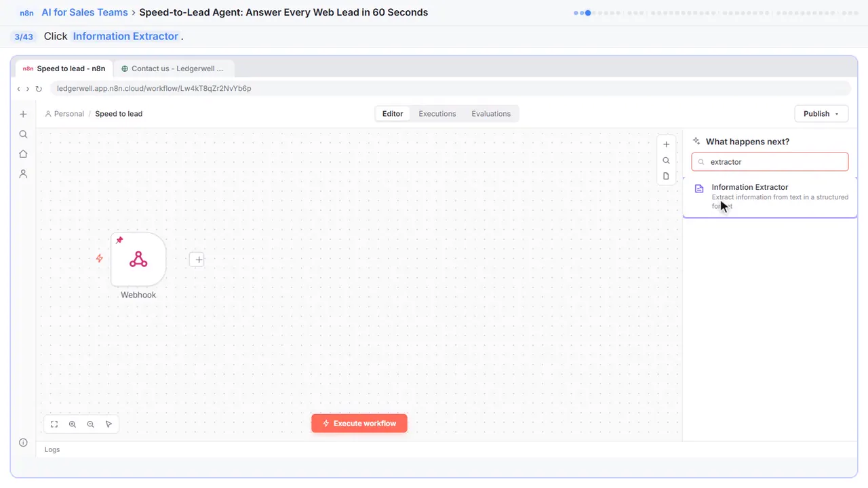Click the add node plus button on canvas right
Screen dimensions: 868x488
(x=666, y=144)
